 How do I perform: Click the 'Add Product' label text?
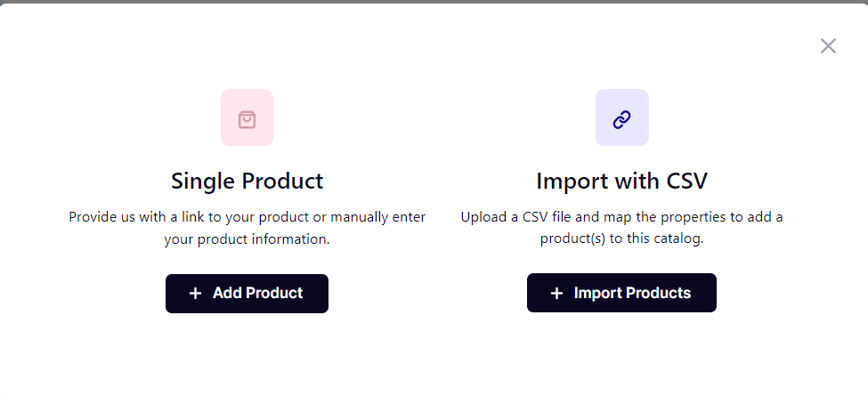(258, 293)
